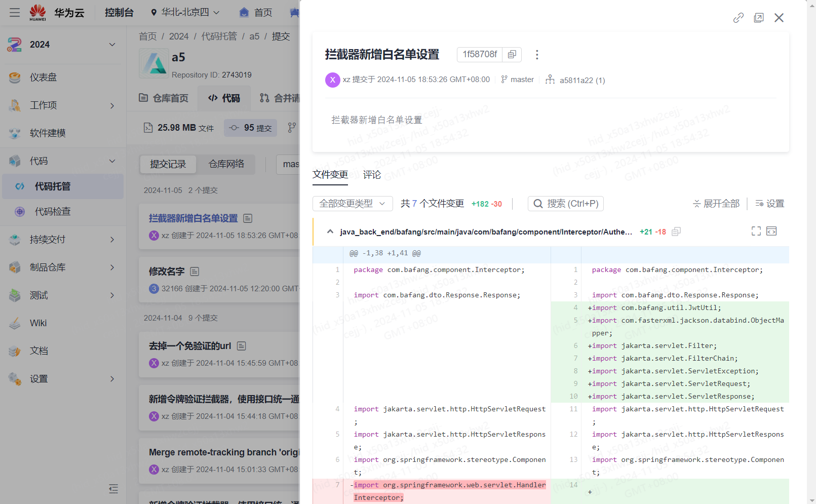Open the 代码 repository tab
816x504 pixels.
coord(224,98)
